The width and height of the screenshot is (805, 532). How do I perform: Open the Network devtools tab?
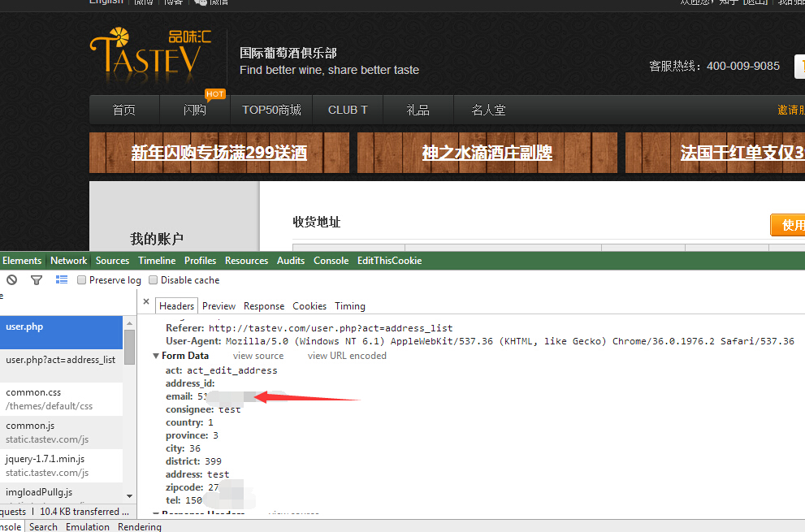point(68,261)
